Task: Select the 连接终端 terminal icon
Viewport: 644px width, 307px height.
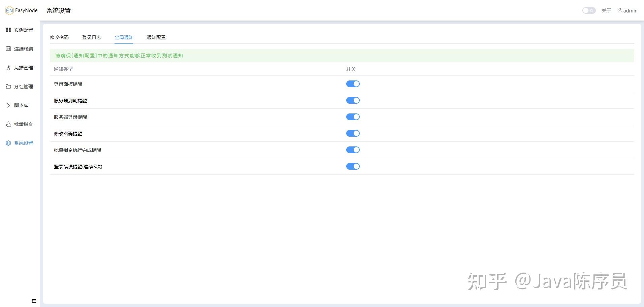Action: (x=8, y=48)
